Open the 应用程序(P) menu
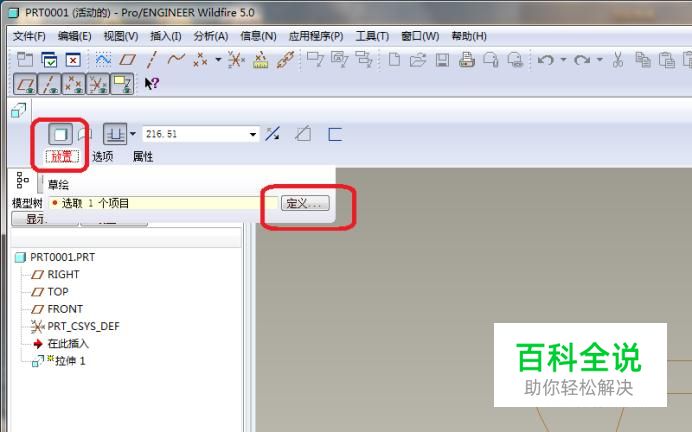The height and width of the screenshot is (432, 692). tap(316, 36)
